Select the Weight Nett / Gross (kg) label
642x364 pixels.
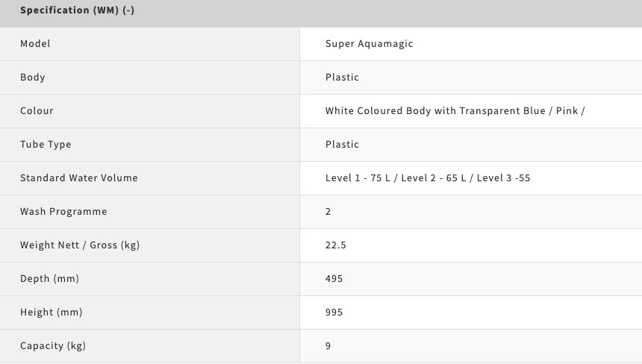click(80, 245)
